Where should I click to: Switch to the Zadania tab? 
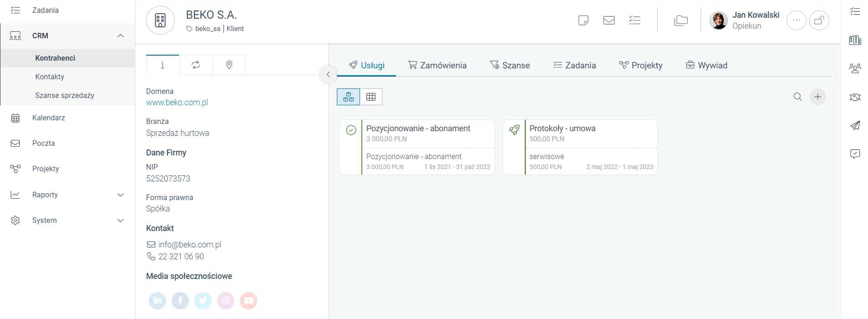(574, 65)
